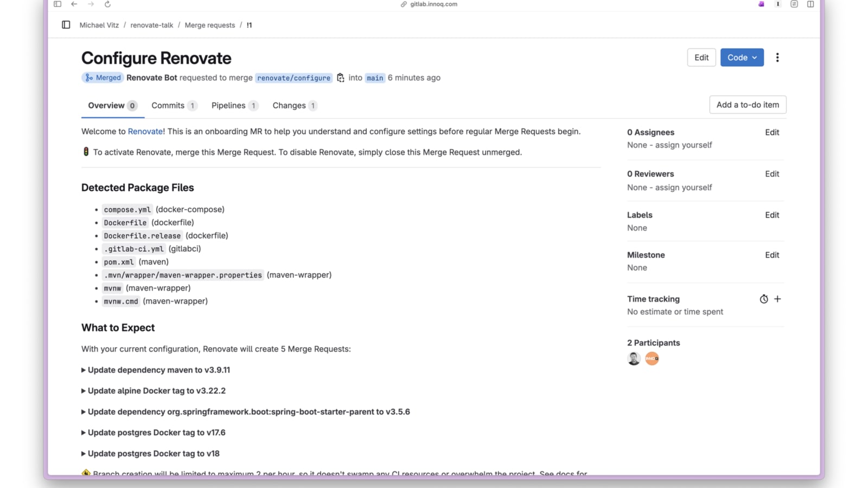Expand spring-boot-starter-parent update to v3.5.6

[246, 412]
